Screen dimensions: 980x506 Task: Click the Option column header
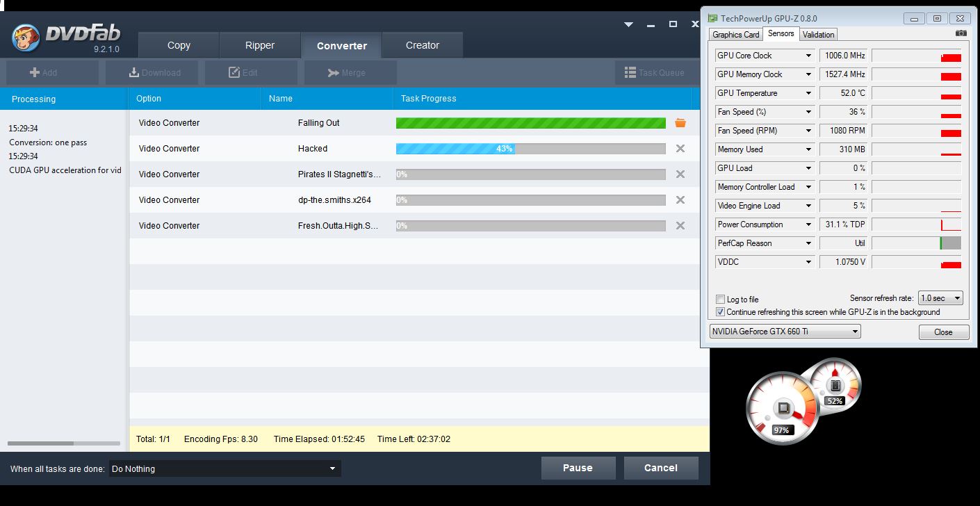(195, 99)
